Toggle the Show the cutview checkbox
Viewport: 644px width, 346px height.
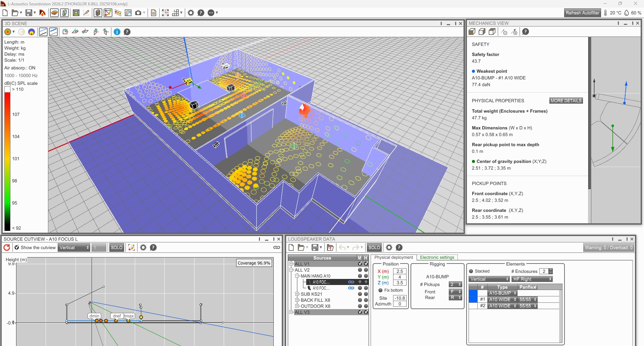click(17, 247)
